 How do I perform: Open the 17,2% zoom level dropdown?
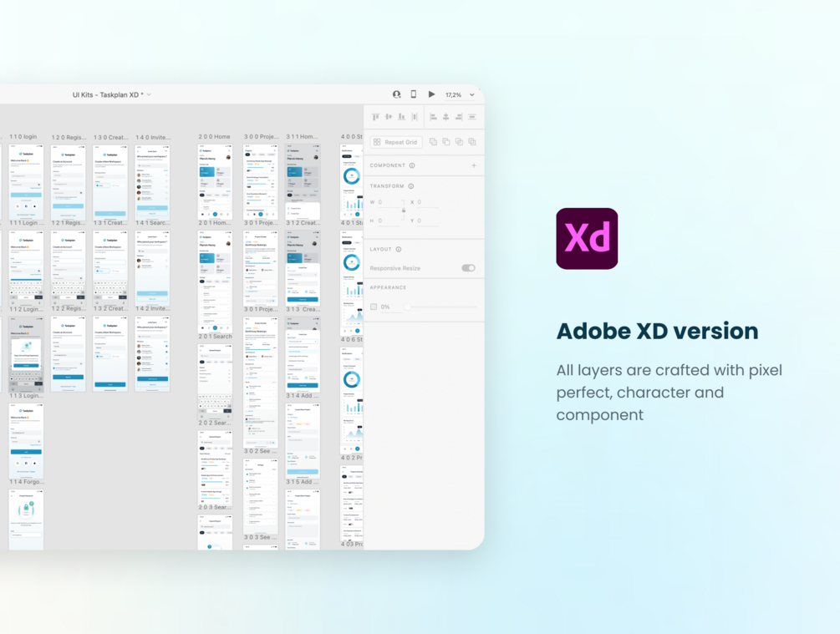(x=461, y=94)
